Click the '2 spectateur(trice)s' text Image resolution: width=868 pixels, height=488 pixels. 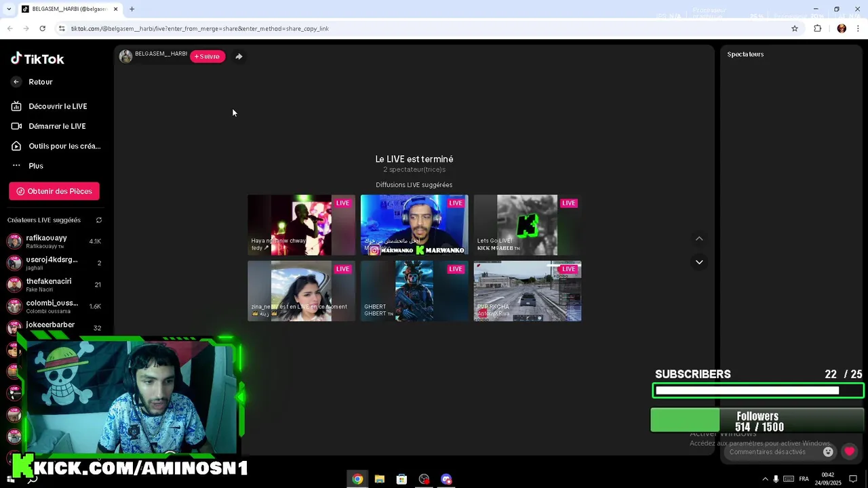414,169
